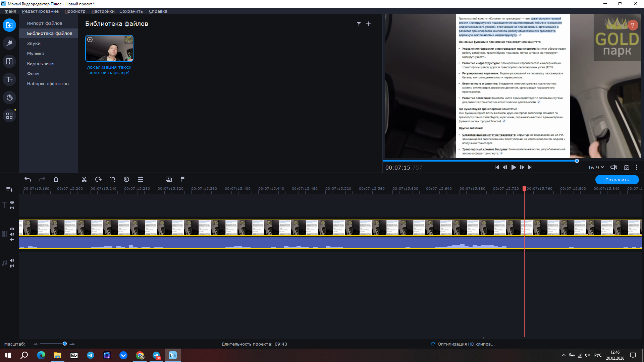Expand the 16:9 aspect ratio dropdown
The width and height of the screenshot is (644, 362).
click(596, 167)
